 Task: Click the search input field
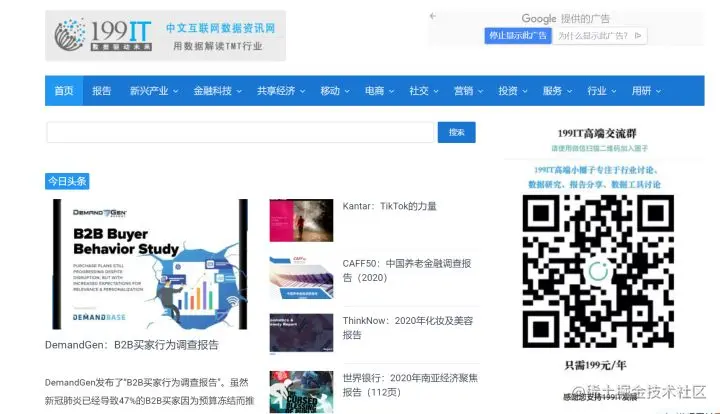tap(240, 132)
